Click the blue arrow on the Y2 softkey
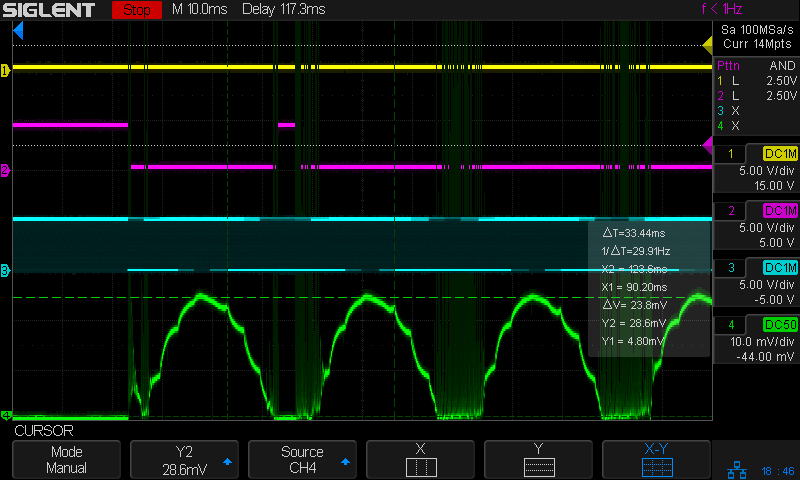Viewport: 800px width, 480px height. coord(228,462)
